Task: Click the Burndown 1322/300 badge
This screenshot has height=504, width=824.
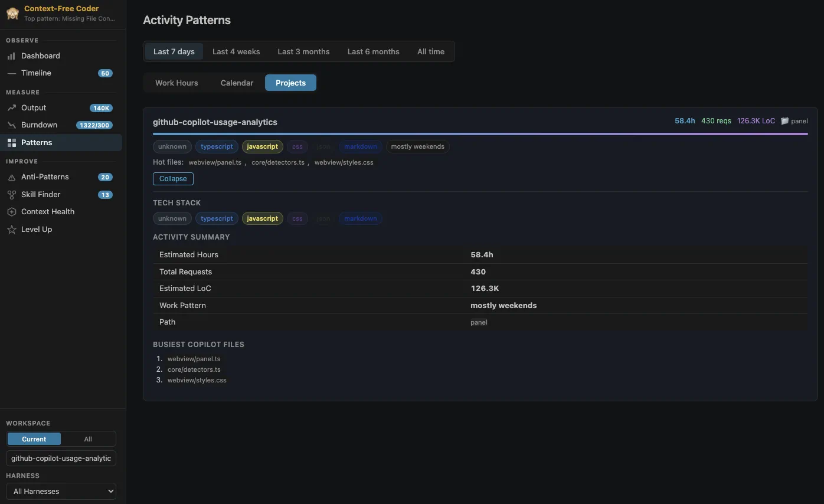Action: point(94,125)
